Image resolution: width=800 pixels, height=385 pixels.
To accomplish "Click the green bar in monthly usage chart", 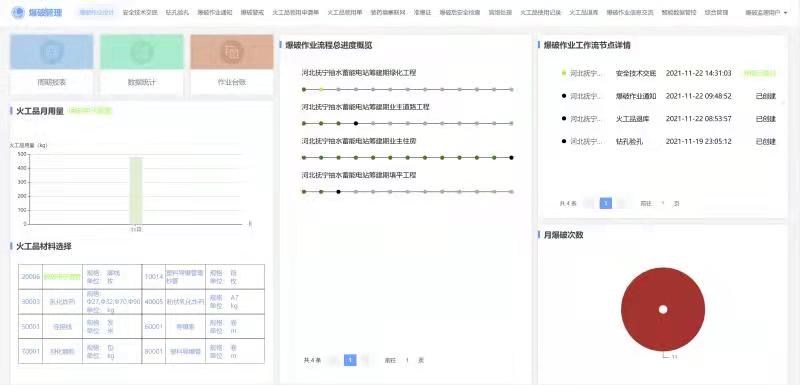I will pyautogui.click(x=136, y=190).
